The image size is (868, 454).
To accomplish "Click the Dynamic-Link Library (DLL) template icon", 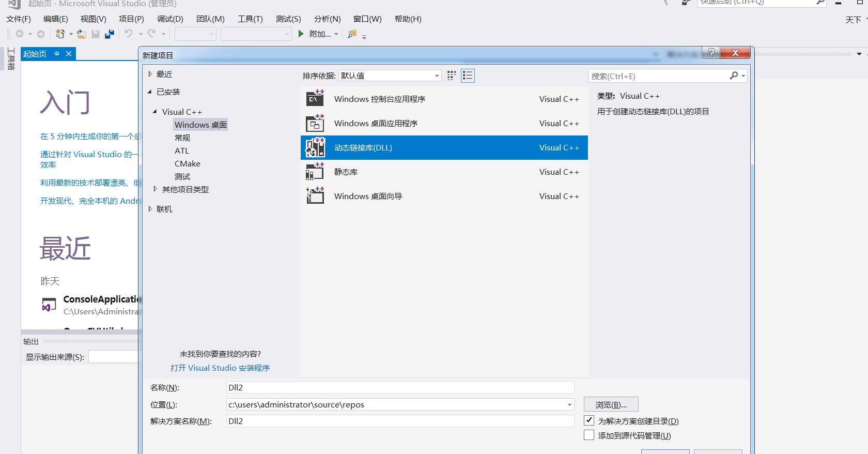I will pos(315,147).
